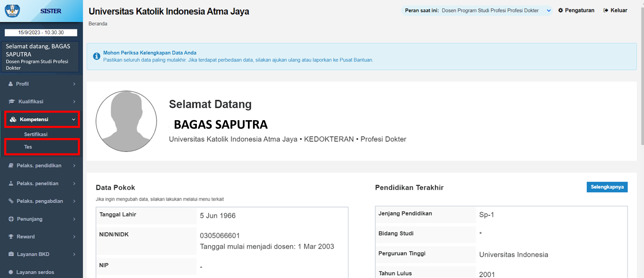
Task: Click the Jenjang Pendidikan value Sp-1
Action: (x=486, y=214)
